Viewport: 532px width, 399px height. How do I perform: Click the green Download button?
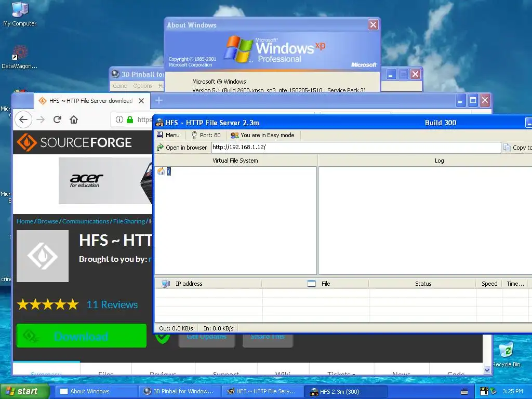coord(82,336)
